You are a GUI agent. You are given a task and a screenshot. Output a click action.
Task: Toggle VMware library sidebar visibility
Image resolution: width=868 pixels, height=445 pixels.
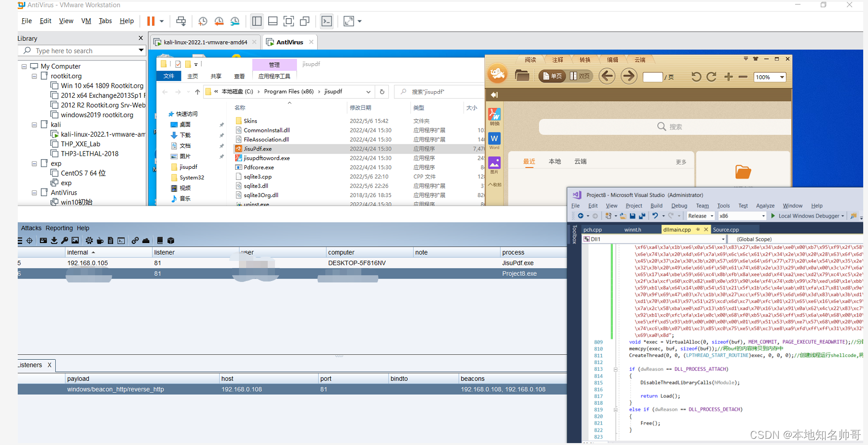click(257, 21)
